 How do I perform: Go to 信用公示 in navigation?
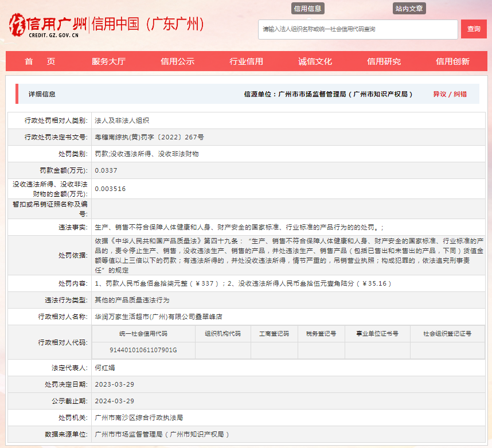pyautogui.click(x=178, y=61)
